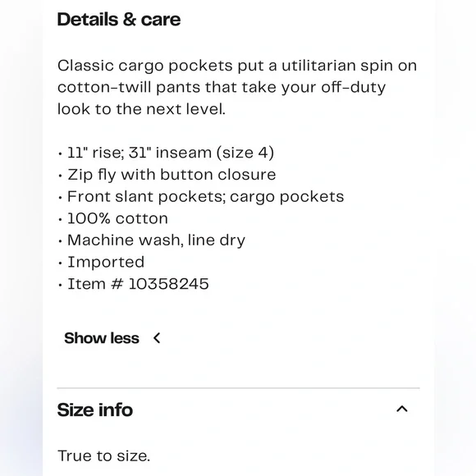Click the Imported bullet text
476x476 pixels.
[106, 262]
